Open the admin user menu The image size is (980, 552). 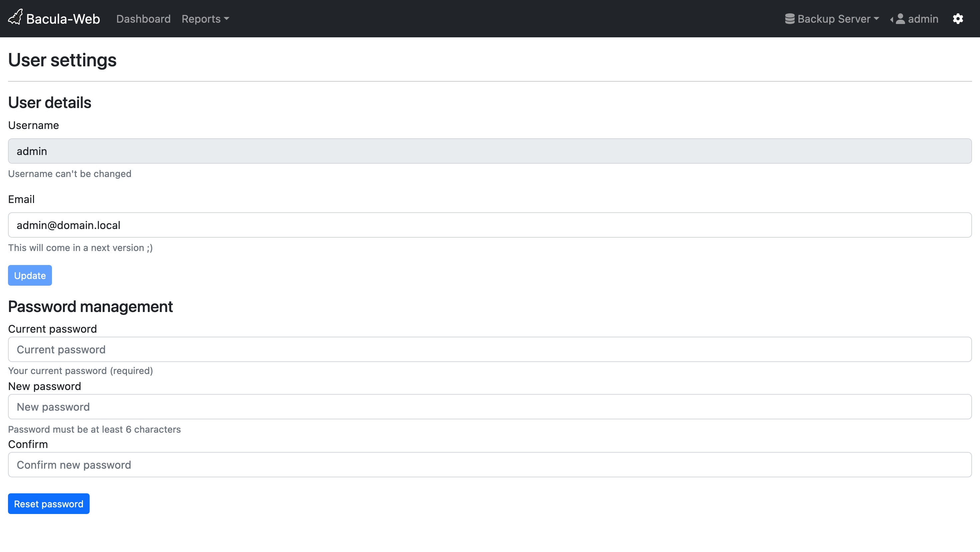[915, 19]
